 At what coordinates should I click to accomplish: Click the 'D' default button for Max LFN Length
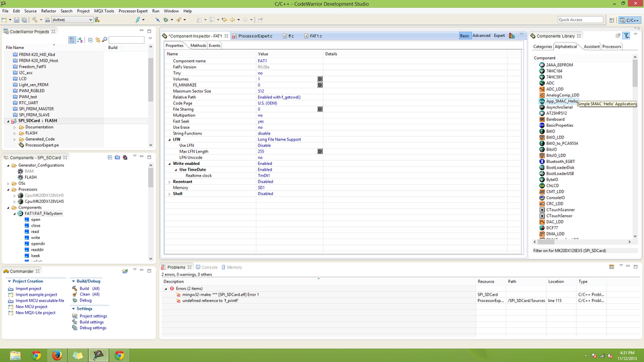click(320, 151)
